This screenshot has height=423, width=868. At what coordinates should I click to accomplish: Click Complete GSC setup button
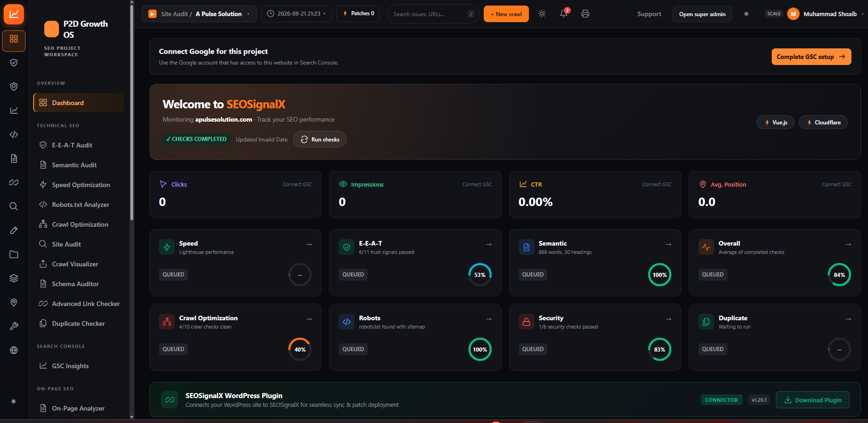pos(811,57)
